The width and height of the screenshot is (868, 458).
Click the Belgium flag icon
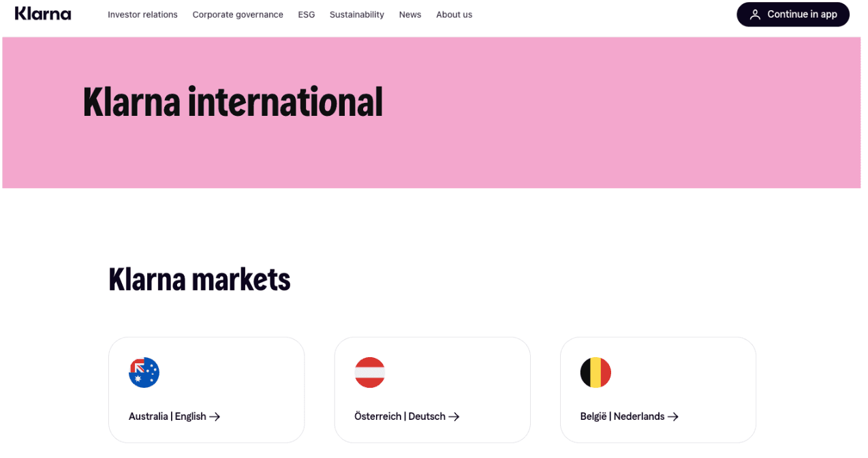point(595,373)
